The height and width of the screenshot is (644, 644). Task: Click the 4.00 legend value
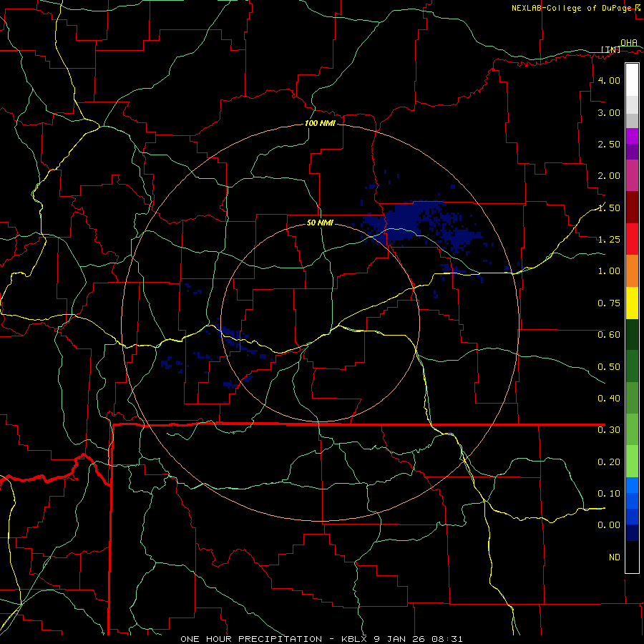[x=609, y=80]
